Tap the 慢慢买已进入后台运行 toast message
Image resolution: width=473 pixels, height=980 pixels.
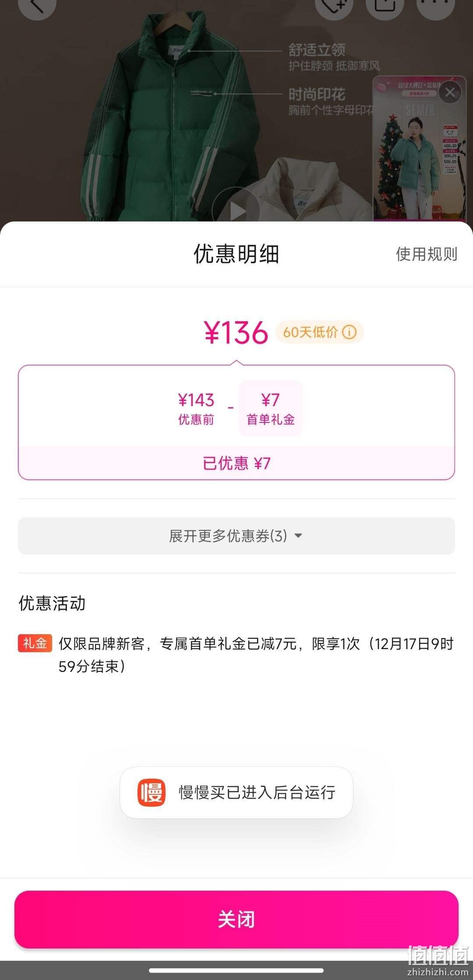pos(236,792)
